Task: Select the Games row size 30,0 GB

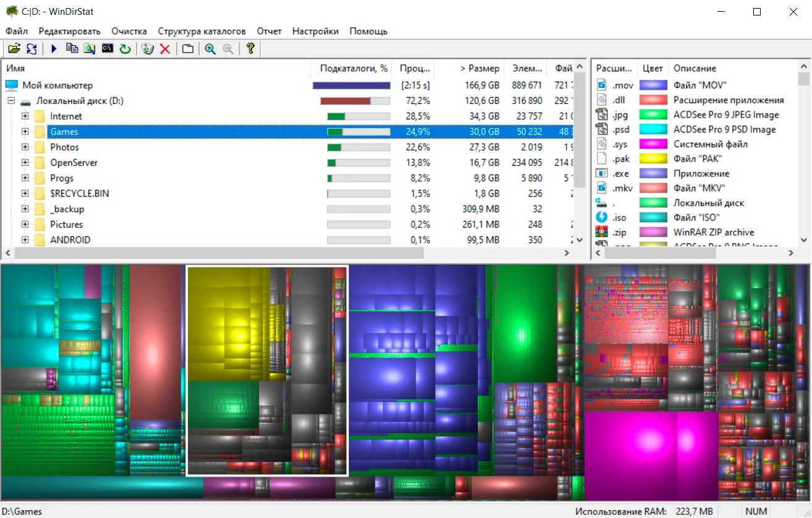Action: (484, 132)
